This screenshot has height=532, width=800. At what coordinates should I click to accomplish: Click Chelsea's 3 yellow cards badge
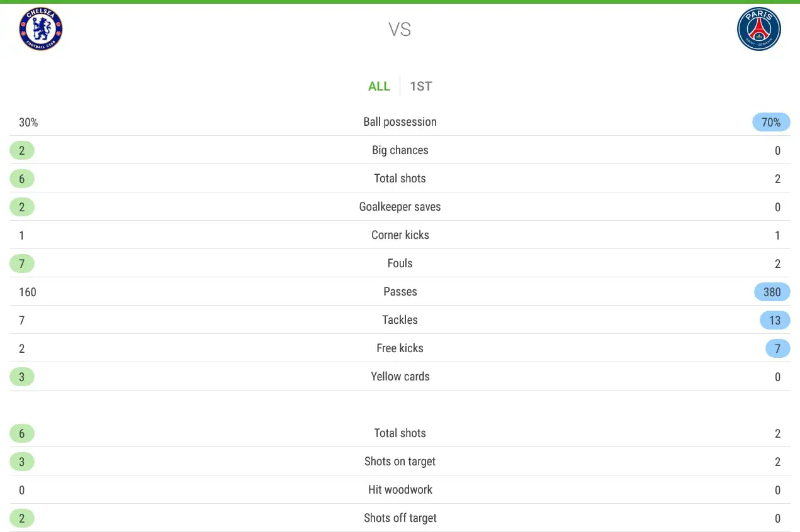point(22,377)
